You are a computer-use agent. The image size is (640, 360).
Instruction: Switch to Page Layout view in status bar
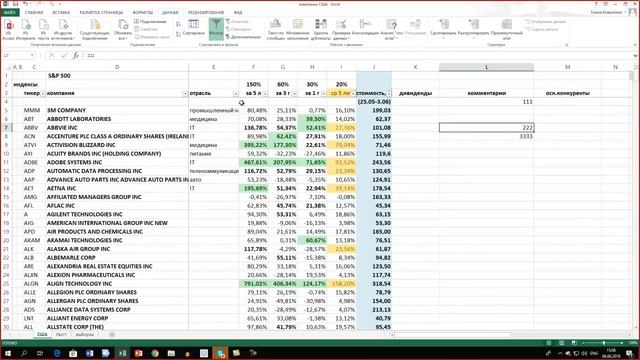pyautogui.click(x=561, y=343)
